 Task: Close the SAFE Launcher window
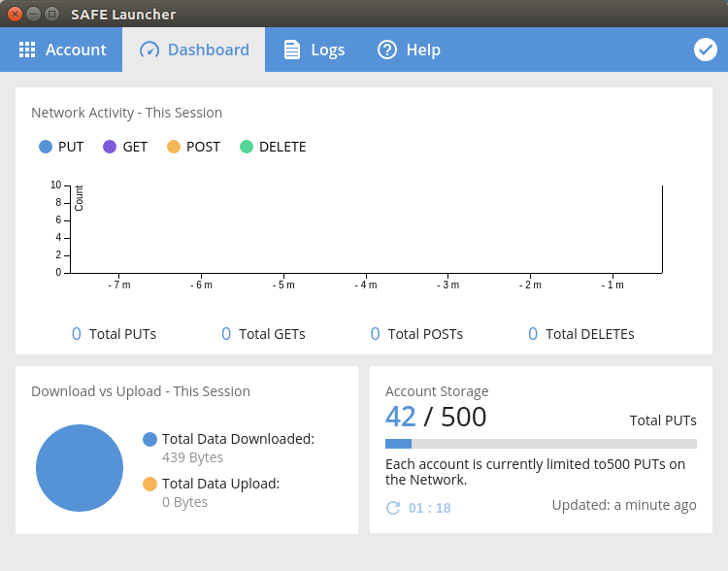[x=15, y=14]
